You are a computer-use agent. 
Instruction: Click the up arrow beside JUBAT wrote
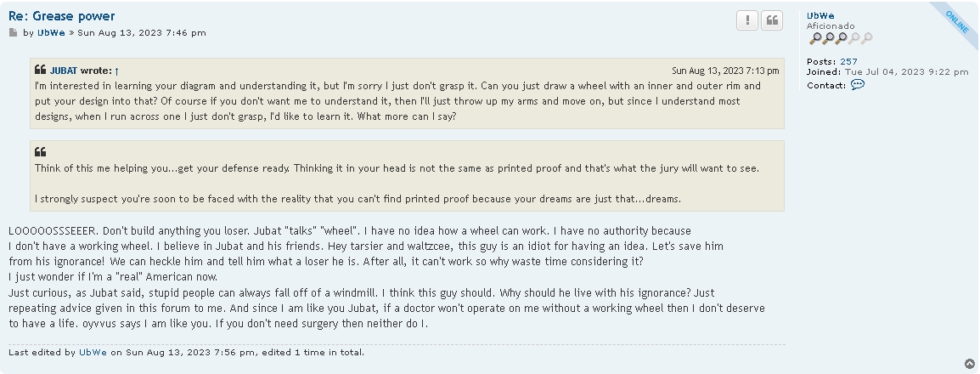117,71
